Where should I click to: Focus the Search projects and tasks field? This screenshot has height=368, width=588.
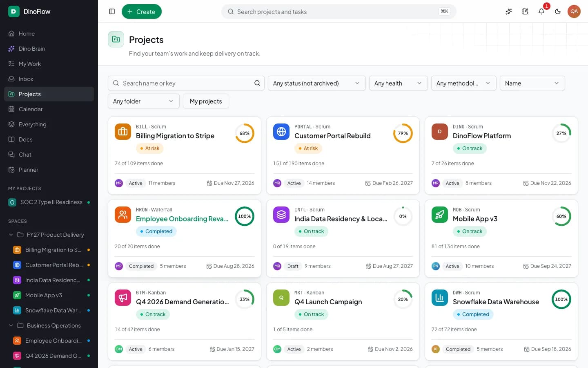(339, 11)
